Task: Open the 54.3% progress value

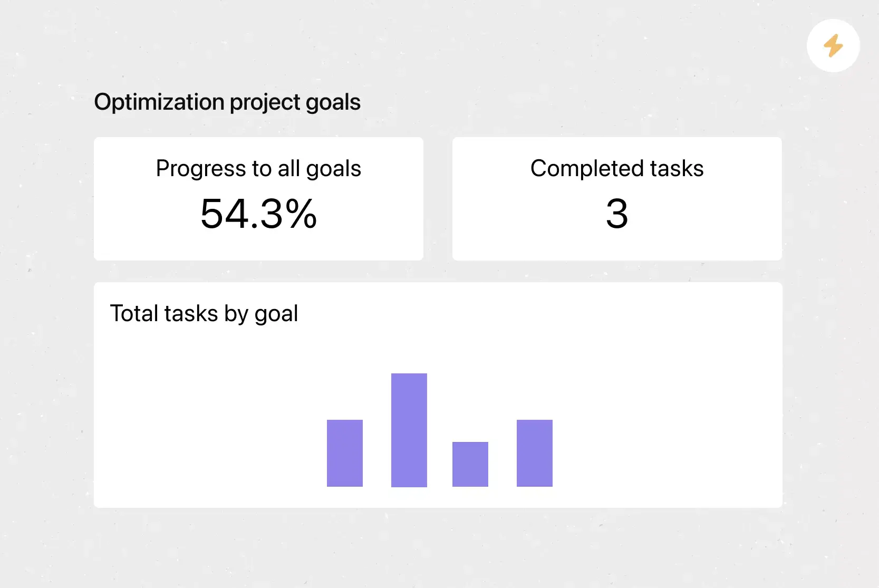Action: pos(258,214)
